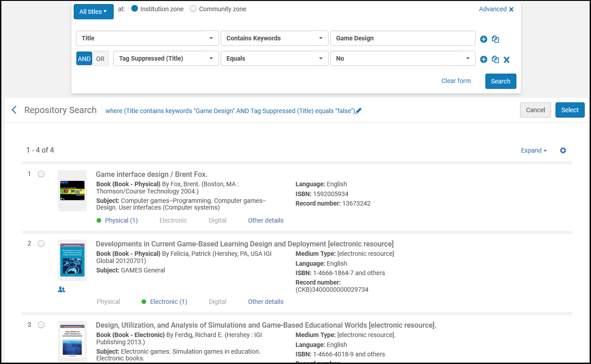
Task: Select result 2 Game-Based Learning Design
Action: tap(41, 244)
